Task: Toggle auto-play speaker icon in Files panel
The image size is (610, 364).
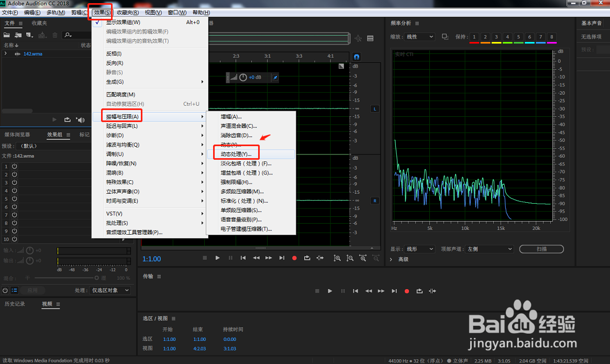Action: 80,119
